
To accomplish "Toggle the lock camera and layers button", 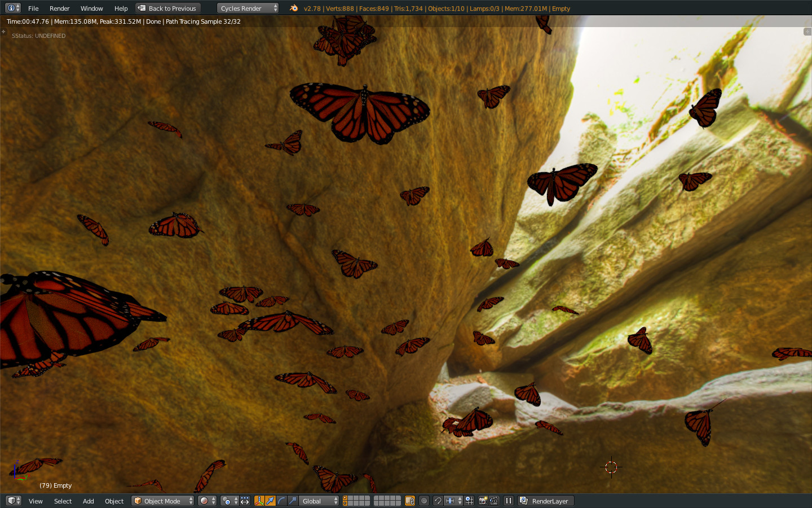I will tap(409, 501).
